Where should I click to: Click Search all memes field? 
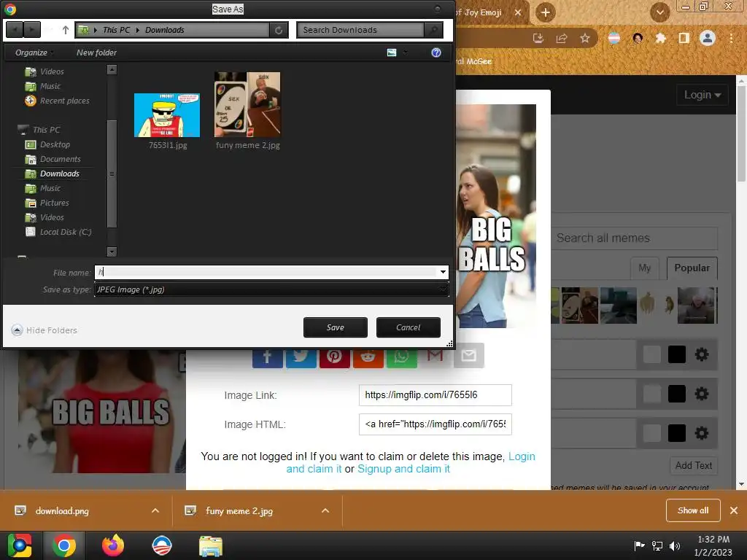coord(634,238)
